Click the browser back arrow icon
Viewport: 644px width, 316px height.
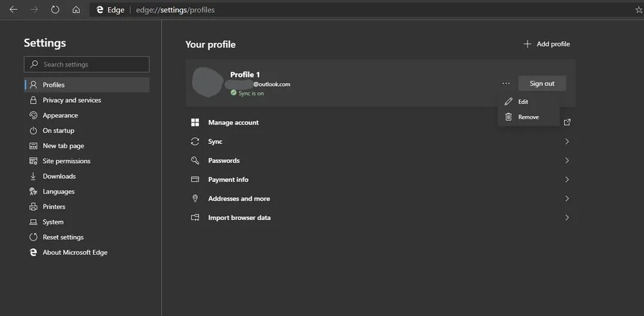14,10
